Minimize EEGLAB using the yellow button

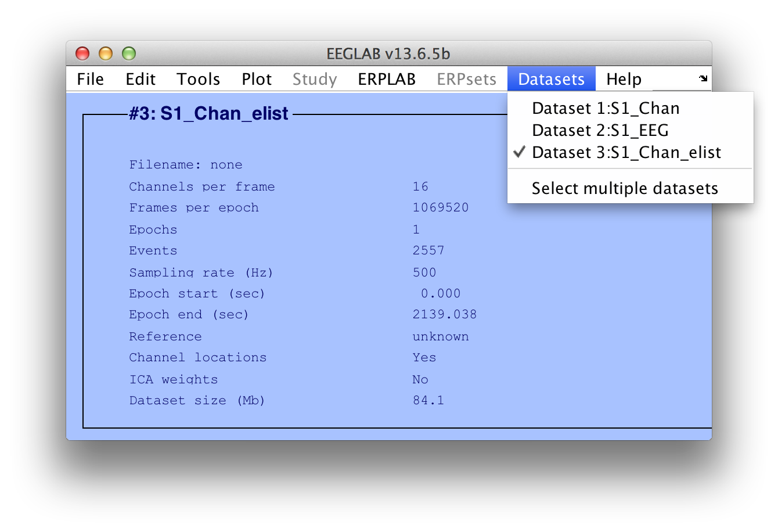click(x=106, y=53)
